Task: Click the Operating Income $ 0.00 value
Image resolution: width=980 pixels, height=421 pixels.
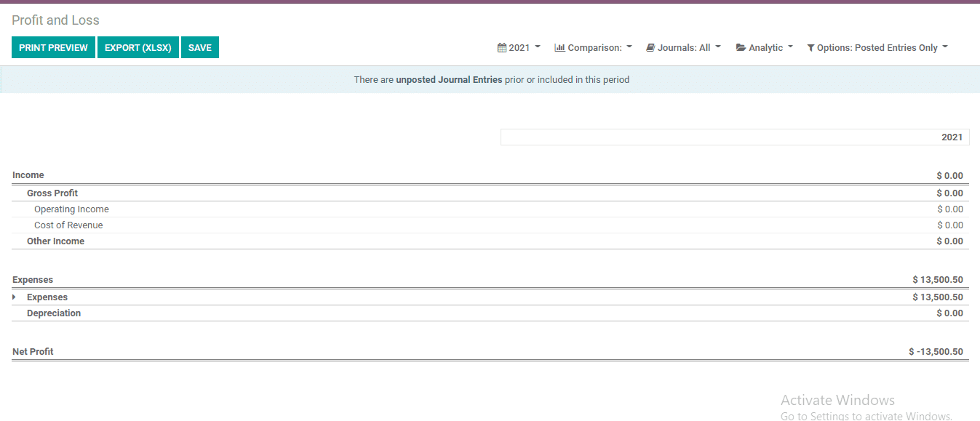Action: click(950, 209)
